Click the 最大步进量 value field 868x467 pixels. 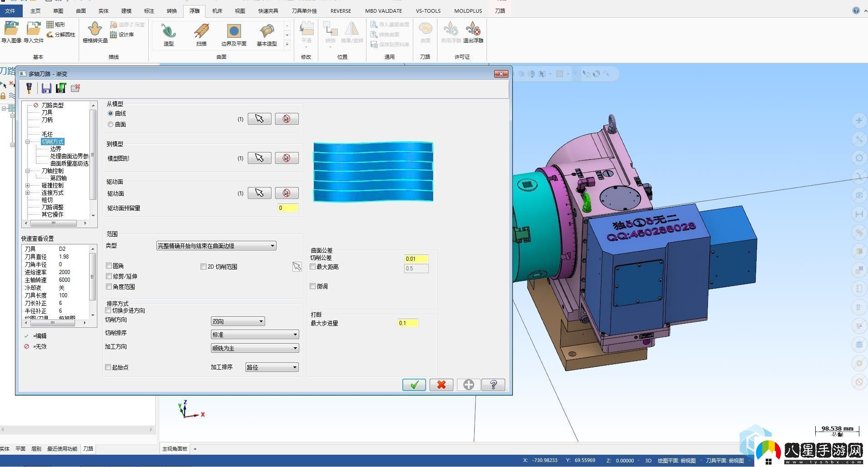408,323
